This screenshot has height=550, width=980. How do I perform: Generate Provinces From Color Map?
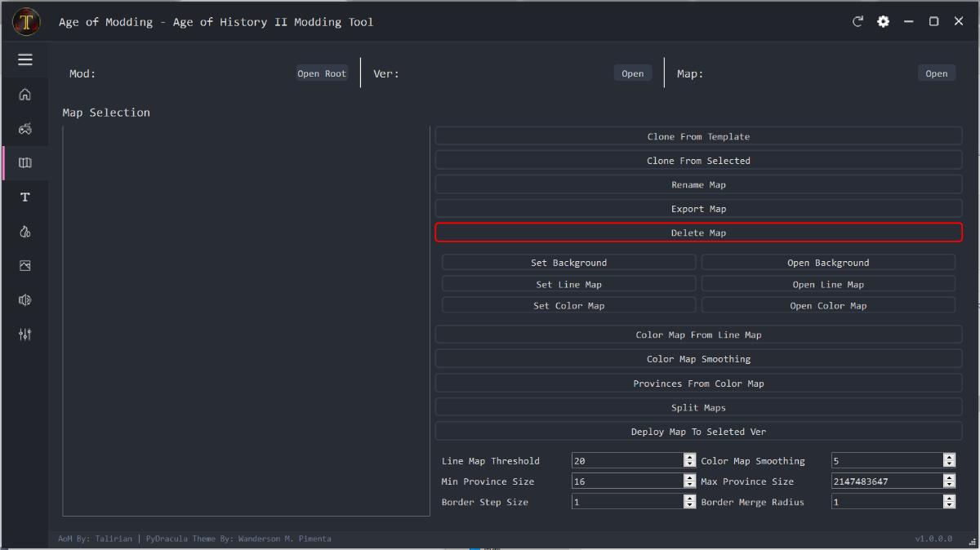tap(698, 384)
